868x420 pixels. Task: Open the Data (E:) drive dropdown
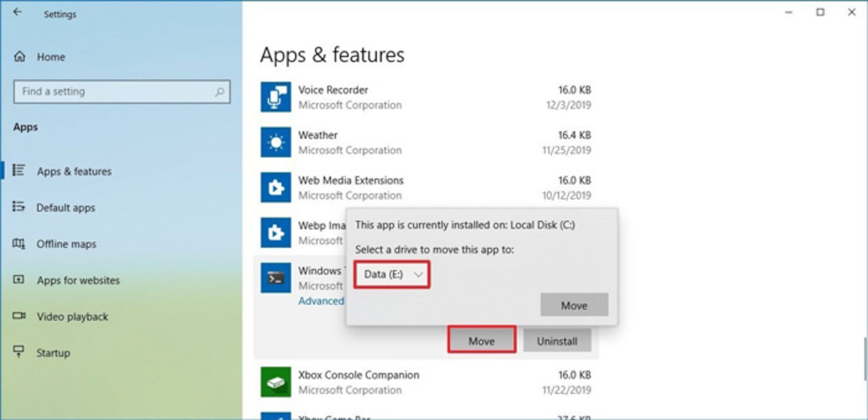[392, 275]
